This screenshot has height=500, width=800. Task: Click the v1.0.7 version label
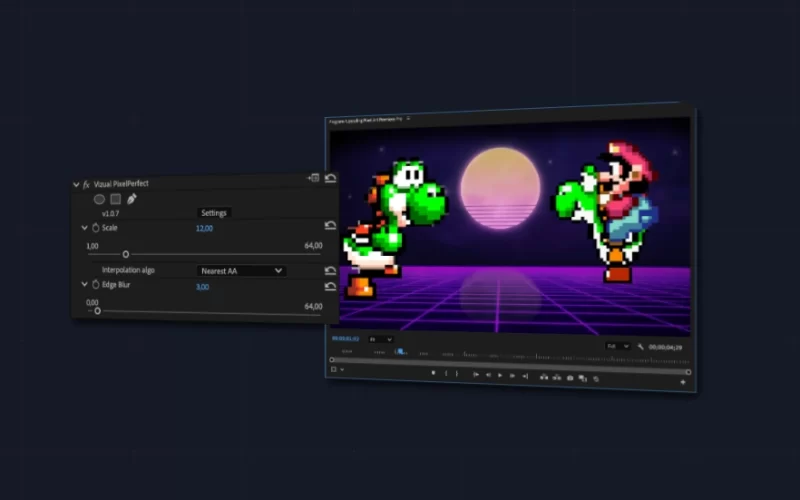click(x=110, y=213)
